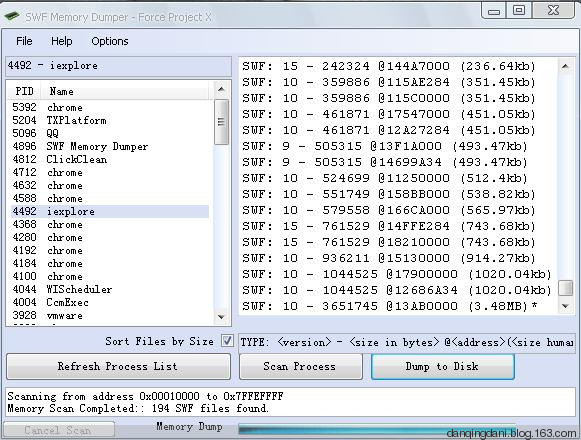Select SWF entry 579558 @166CA000
This screenshot has height=440, width=581.
pos(389,210)
